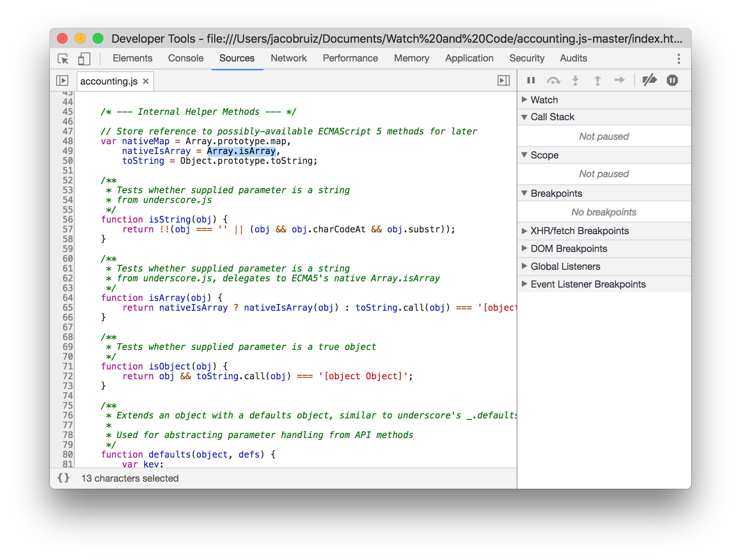Click the defaults function name on line 80
Image resolution: width=741 pixels, height=560 pixels.
click(x=170, y=454)
